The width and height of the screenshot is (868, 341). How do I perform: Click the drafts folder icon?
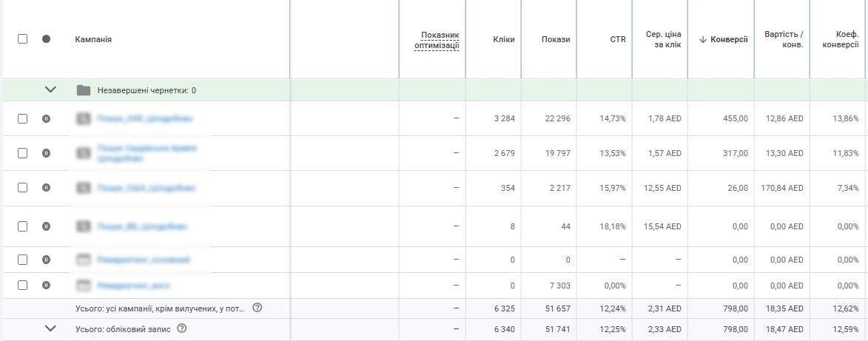[84, 90]
